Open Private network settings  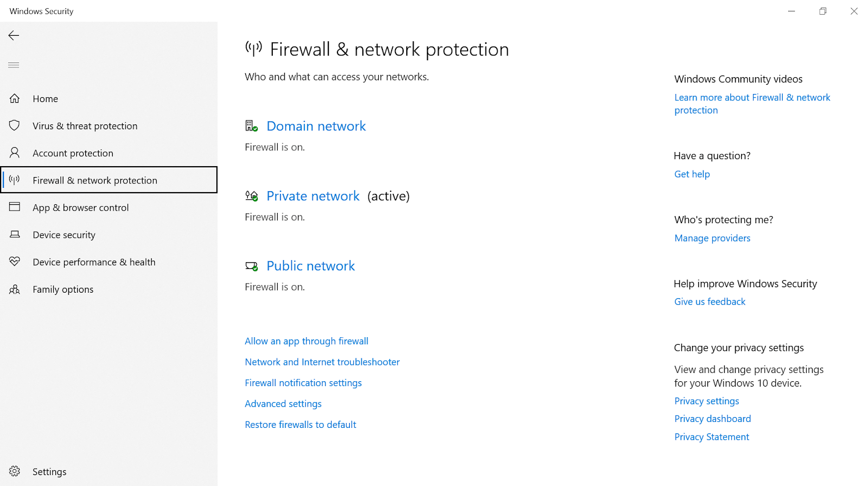pyautogui.click(x=312, y=195)
